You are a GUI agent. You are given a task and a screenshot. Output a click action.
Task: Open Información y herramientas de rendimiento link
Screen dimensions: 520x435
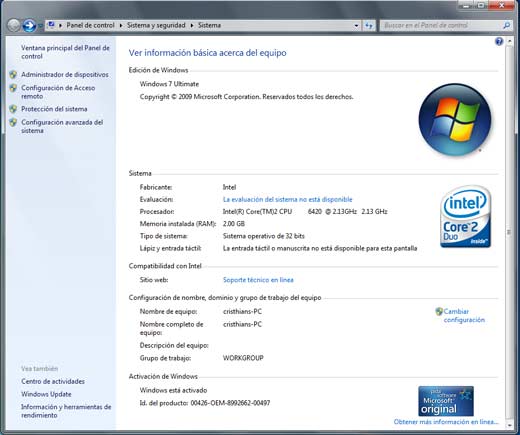point(66,411)
